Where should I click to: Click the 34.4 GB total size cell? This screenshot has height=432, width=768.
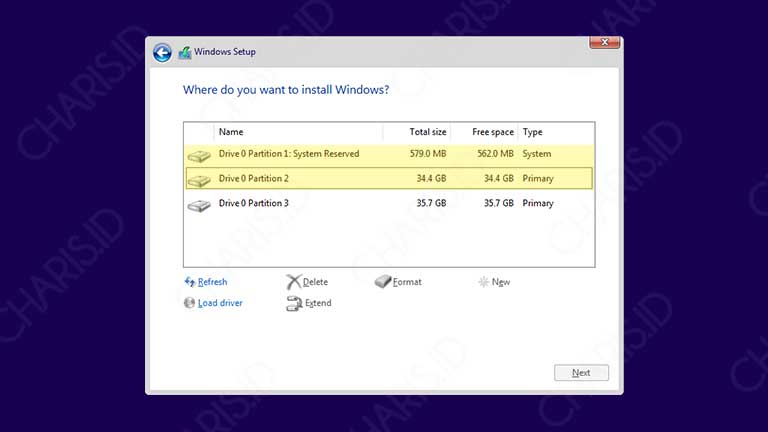(x=432, y=178)
